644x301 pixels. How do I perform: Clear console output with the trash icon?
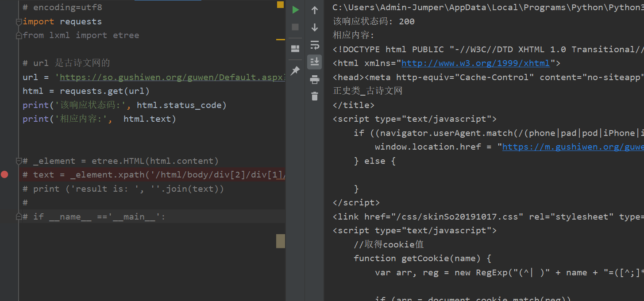coord(315,96)
